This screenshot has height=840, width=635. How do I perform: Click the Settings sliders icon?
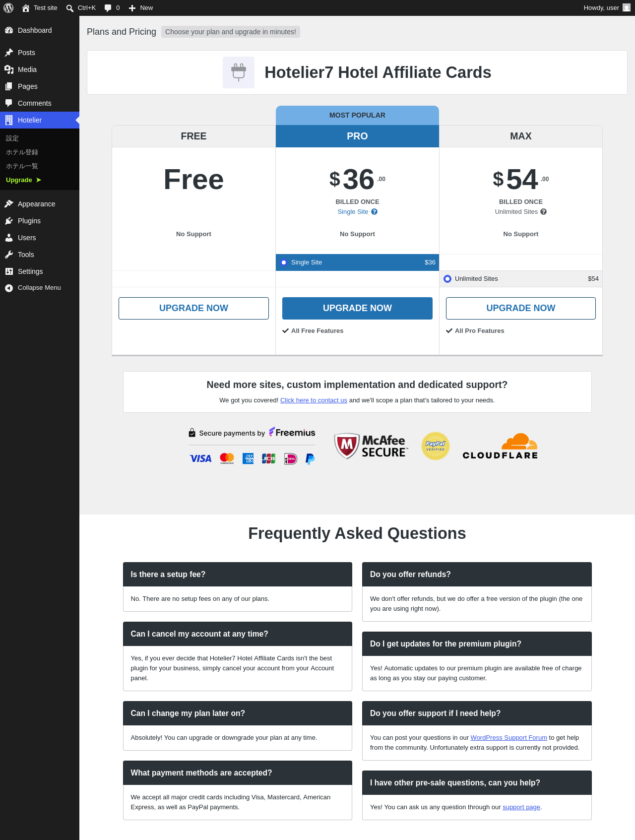point(9,271)
